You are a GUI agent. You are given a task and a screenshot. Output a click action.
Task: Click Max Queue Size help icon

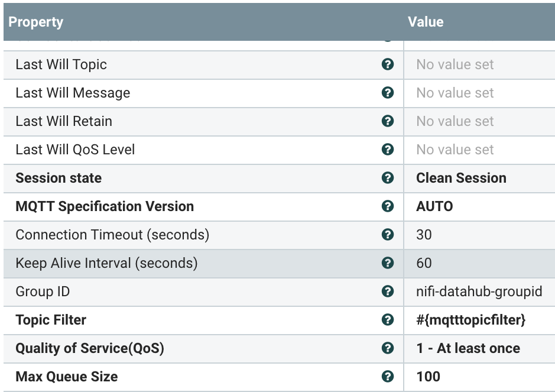coord(388,377)
